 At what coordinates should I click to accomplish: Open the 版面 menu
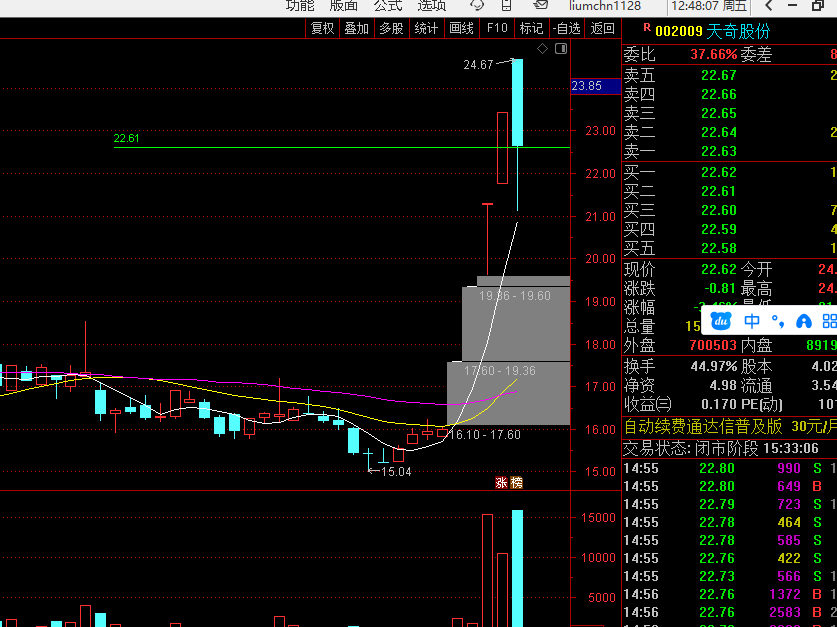tap(343, 5)
